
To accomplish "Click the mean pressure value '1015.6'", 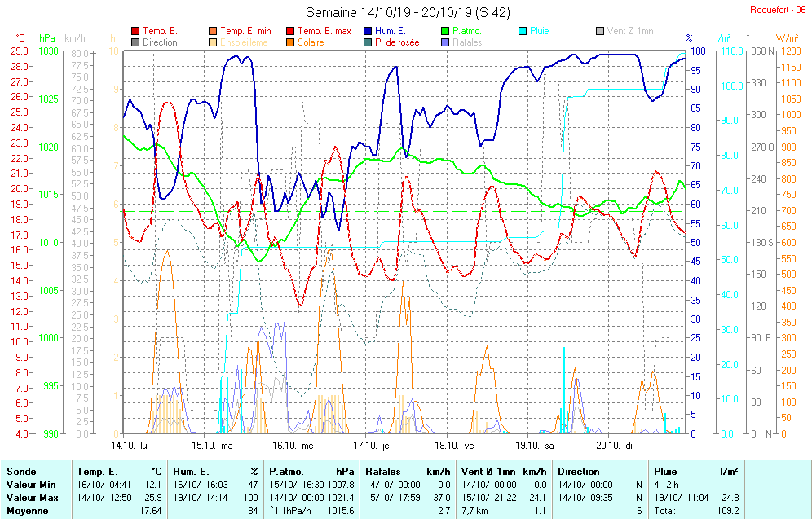I will tap(341, 511).
